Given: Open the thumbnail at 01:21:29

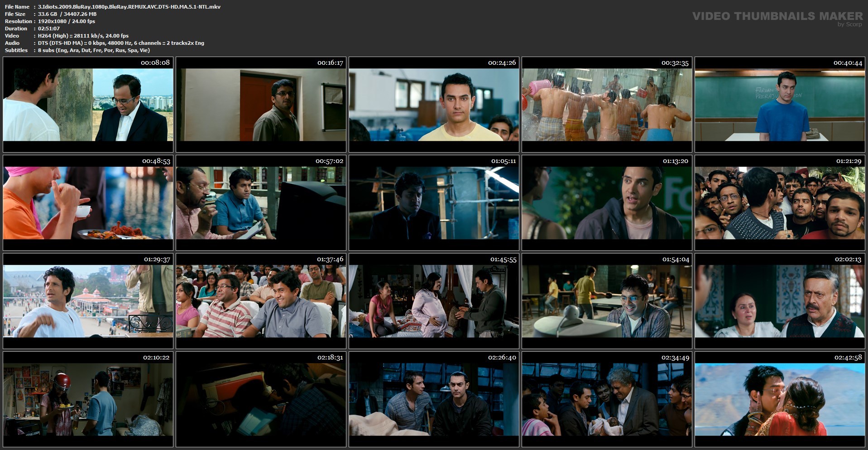Looking at the screenshot, I should tap(780, 203).
